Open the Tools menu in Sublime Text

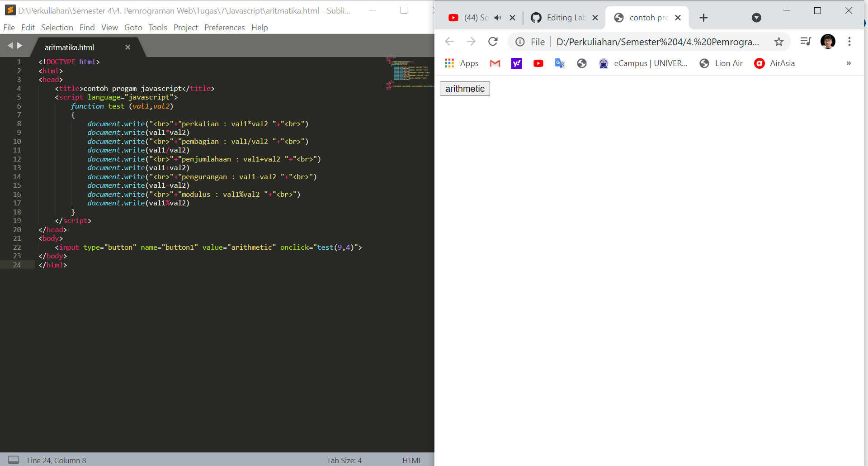point(157,28)
